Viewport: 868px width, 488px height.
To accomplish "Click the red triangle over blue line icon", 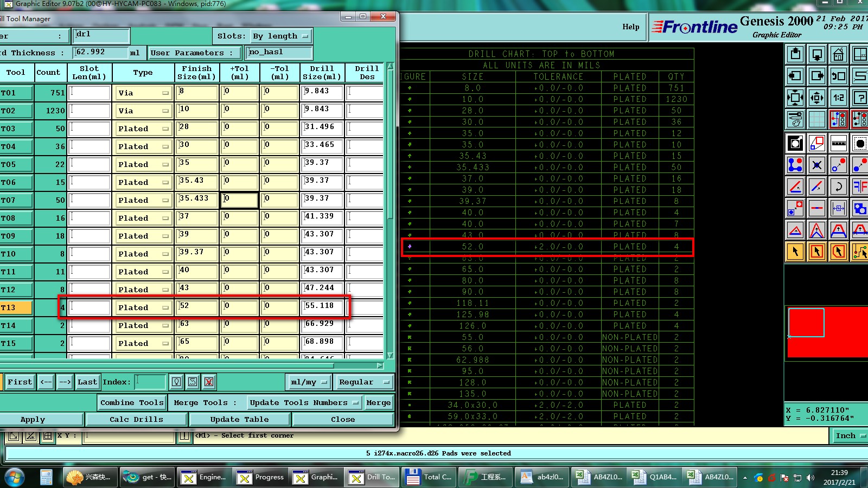I will tap(795, 230).
